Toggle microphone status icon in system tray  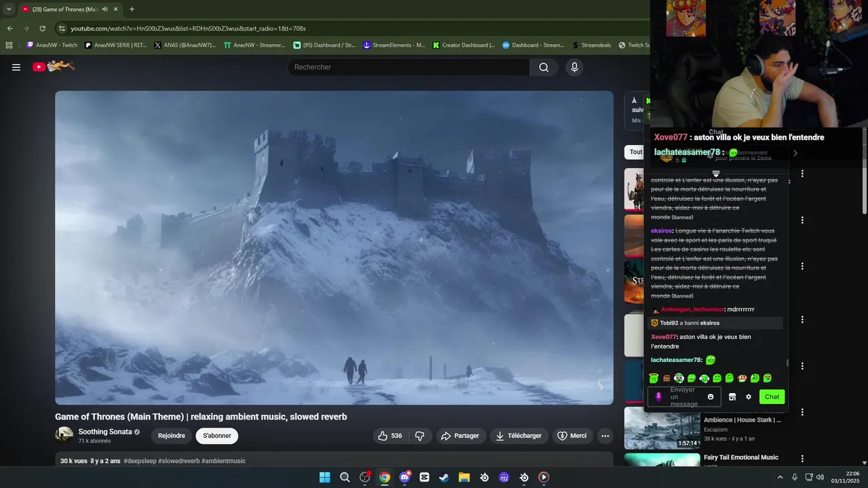pos(794,477)
